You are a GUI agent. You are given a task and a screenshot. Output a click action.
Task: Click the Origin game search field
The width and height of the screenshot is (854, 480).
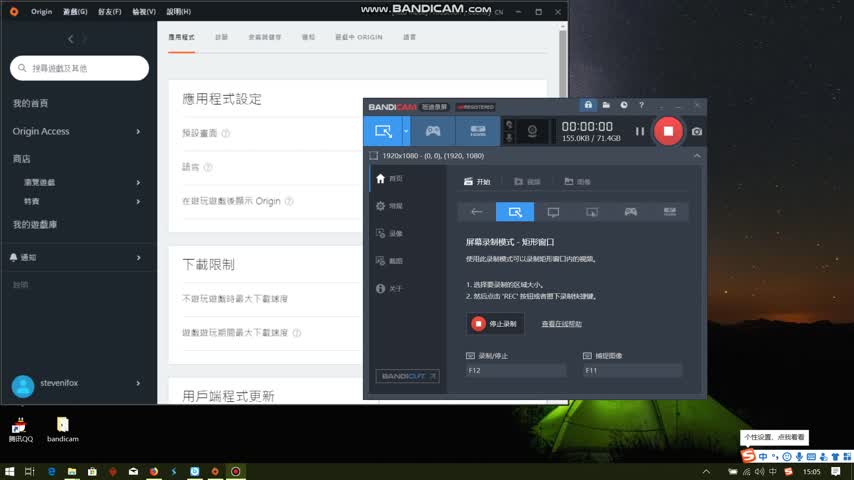pyautogui.click(x=80, y=68)
